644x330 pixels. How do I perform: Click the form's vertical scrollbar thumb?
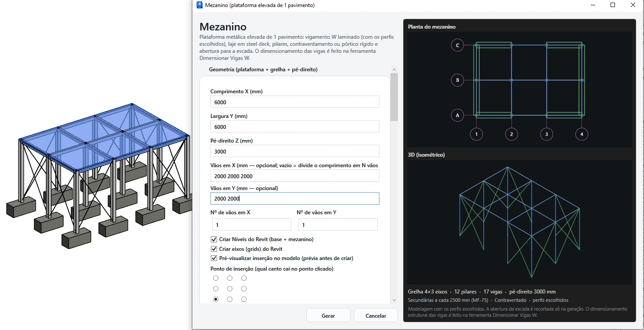coord(394,97)
